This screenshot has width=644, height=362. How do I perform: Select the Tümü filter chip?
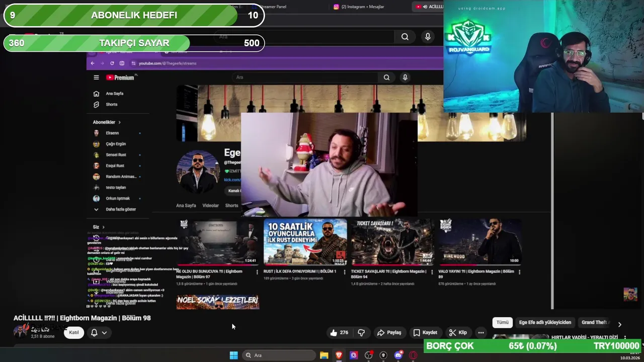[x=503, y=322]
